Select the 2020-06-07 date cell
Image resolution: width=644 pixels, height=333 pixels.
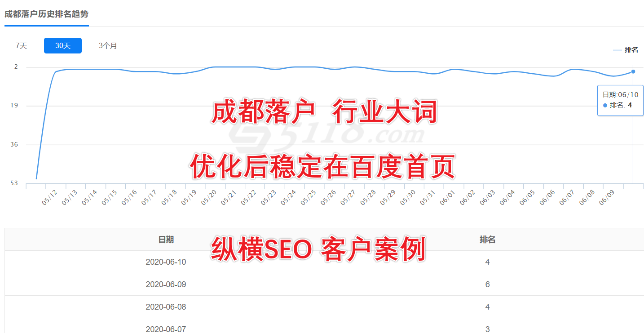point(166,329)
